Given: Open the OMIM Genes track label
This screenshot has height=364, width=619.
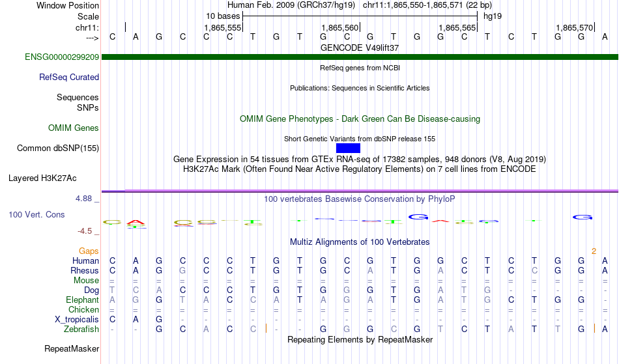Looking at the screenshot, I should pyautogui.click(x=74, y=128).
